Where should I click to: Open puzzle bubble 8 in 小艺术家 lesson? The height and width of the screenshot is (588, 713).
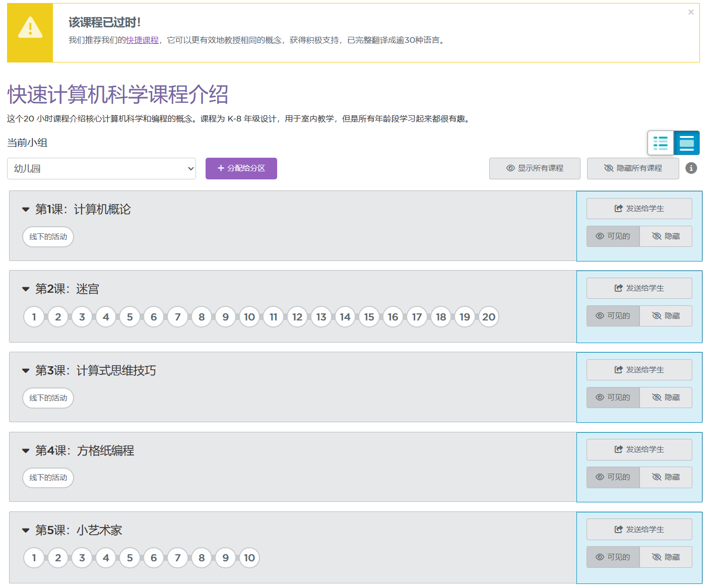(202, 558)
